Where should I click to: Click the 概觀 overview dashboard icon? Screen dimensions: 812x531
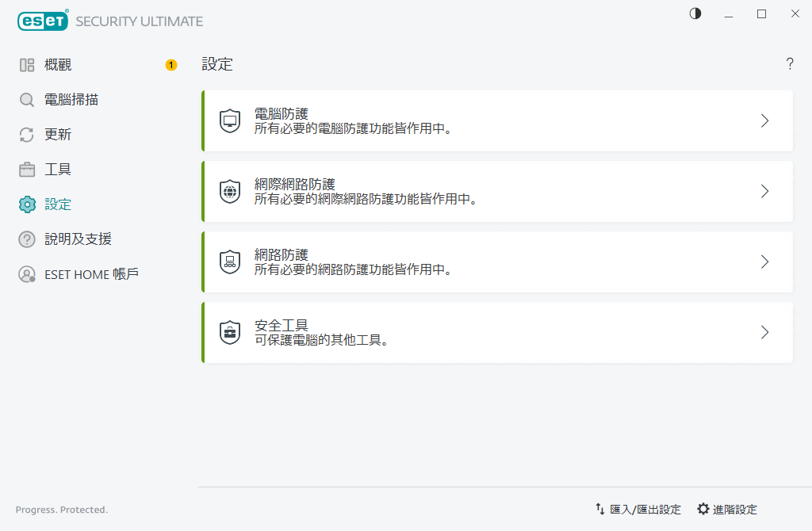pos(27,65)
